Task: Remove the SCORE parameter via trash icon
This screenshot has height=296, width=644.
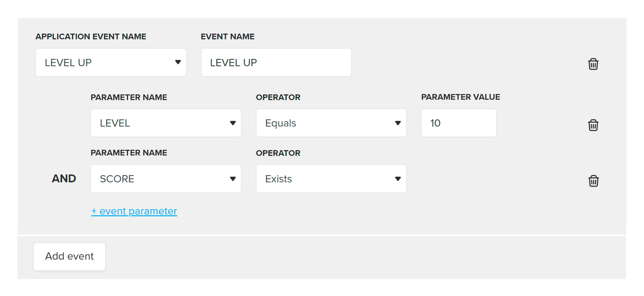Action: [593, 181]
